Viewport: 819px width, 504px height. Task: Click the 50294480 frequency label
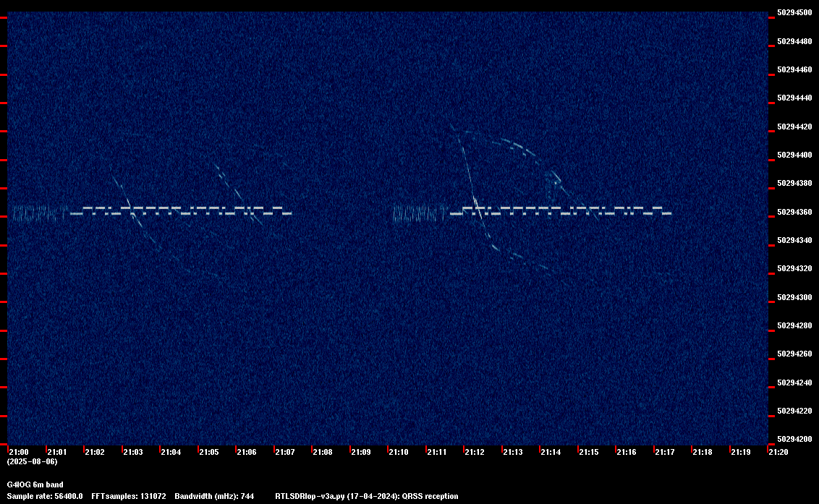[794, 41]
